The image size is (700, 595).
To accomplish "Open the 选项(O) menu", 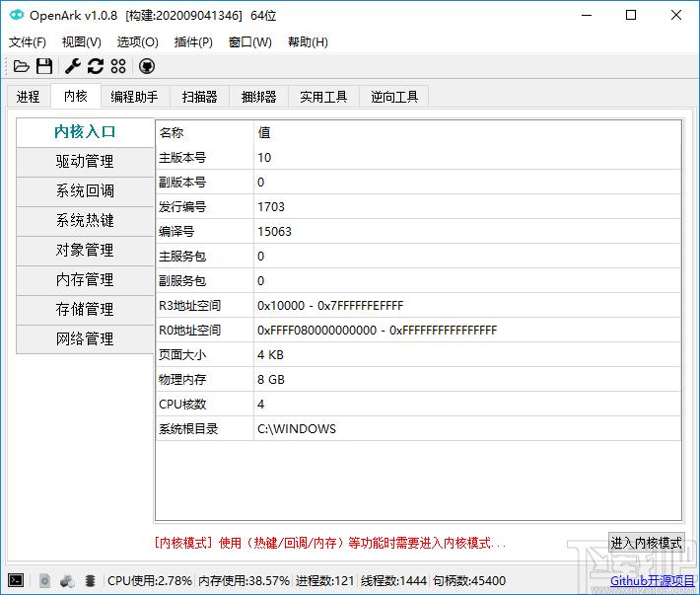I will point(137,42).
